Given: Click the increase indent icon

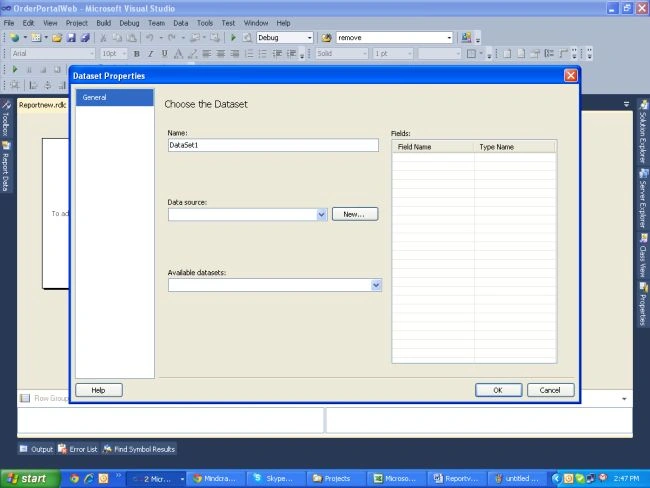Looking at the screenshot, I should [x=291, y=53].
